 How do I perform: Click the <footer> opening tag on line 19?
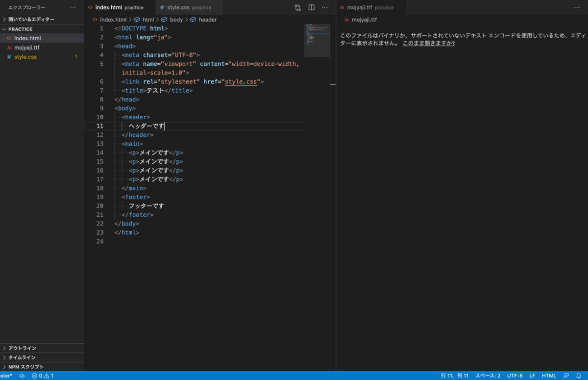click(136, 197)
